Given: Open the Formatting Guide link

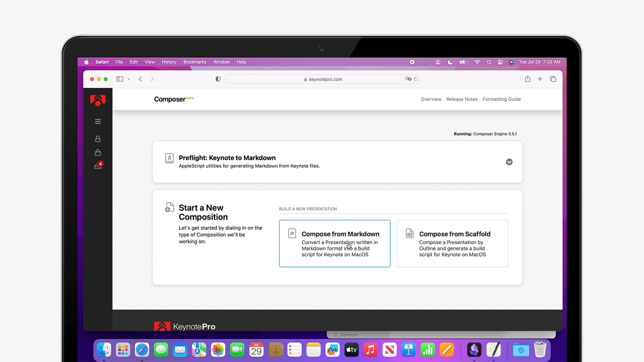Looking at the screenshot, I should (502, 99).
